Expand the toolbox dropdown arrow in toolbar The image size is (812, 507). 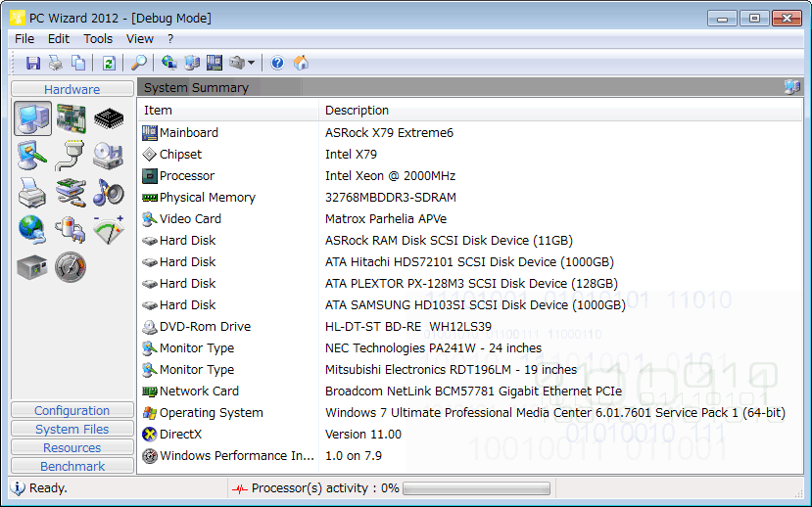pyautogui.click(x=252, y=64)
